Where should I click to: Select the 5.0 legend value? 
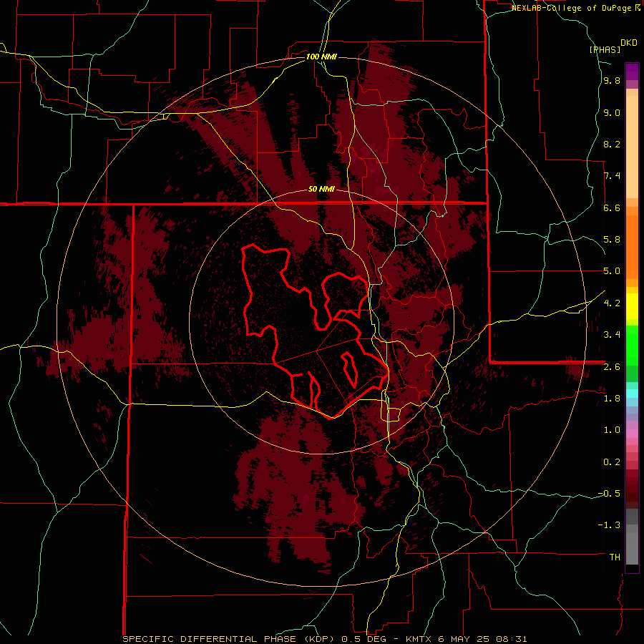(612, 271)
